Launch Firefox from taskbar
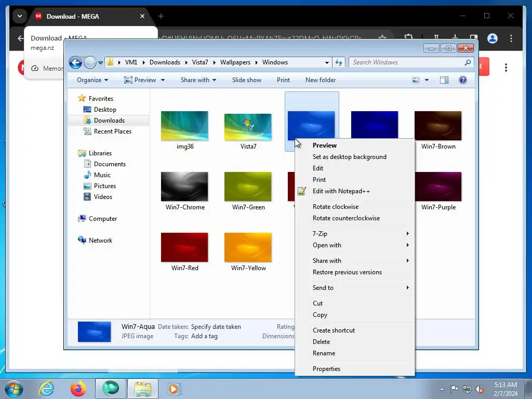This screenshot has height=399, width=532. (78, 389)
